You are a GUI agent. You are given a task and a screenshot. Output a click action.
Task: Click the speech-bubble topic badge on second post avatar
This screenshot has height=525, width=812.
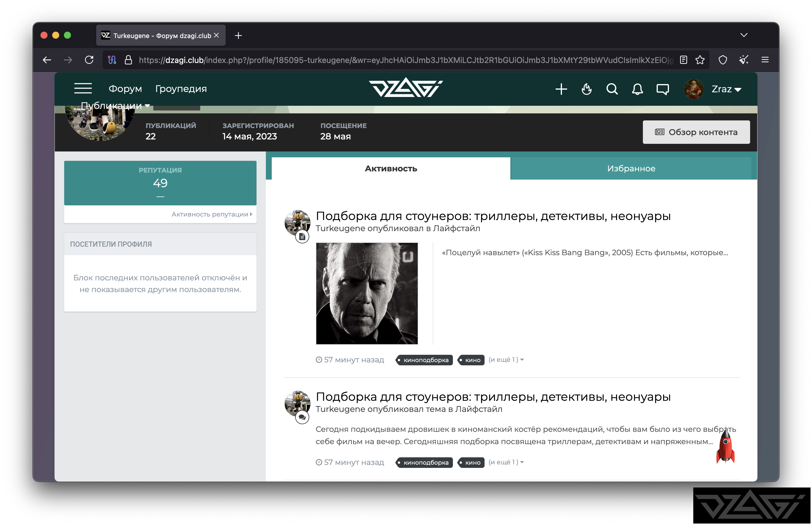point(302,417)
